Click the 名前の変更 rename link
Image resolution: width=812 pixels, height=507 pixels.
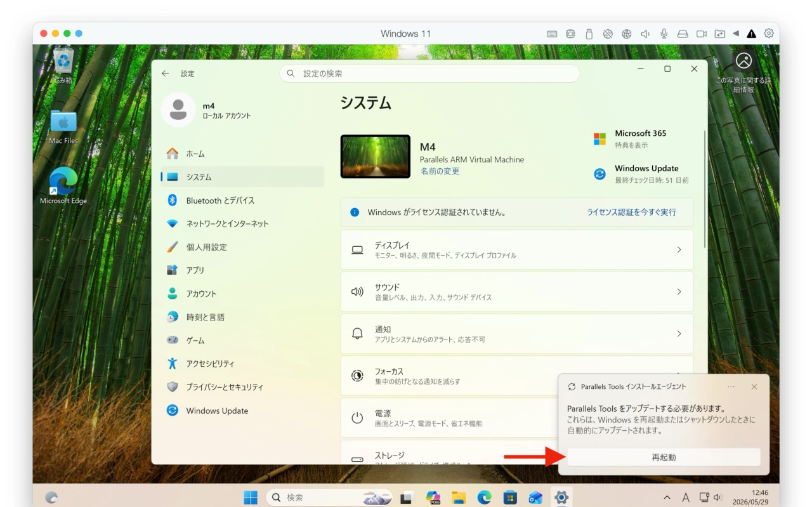[x=440, y=171]
